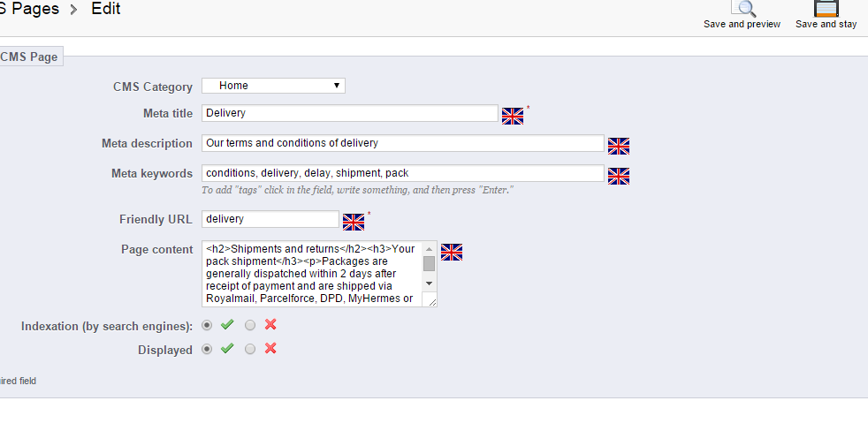Screen dimensions: 868x431
Task: Click the flag icon beside Meta keywords
Action: pos(619,176)
